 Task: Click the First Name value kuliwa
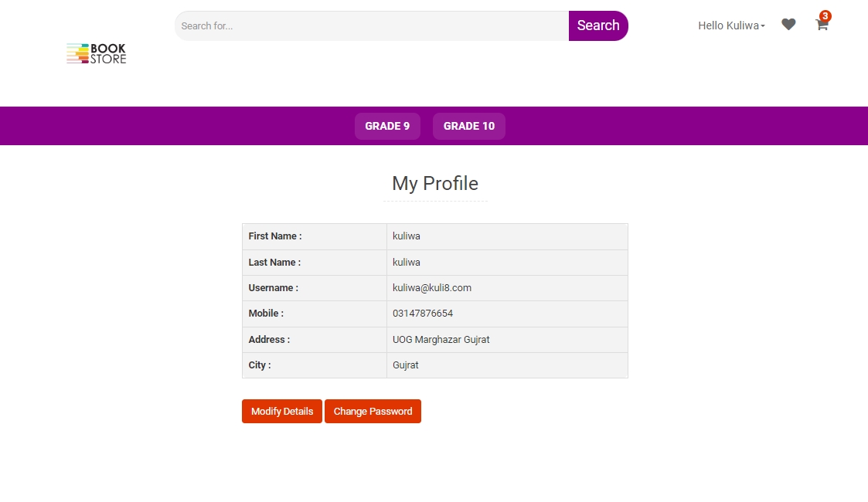click(407, 236)
